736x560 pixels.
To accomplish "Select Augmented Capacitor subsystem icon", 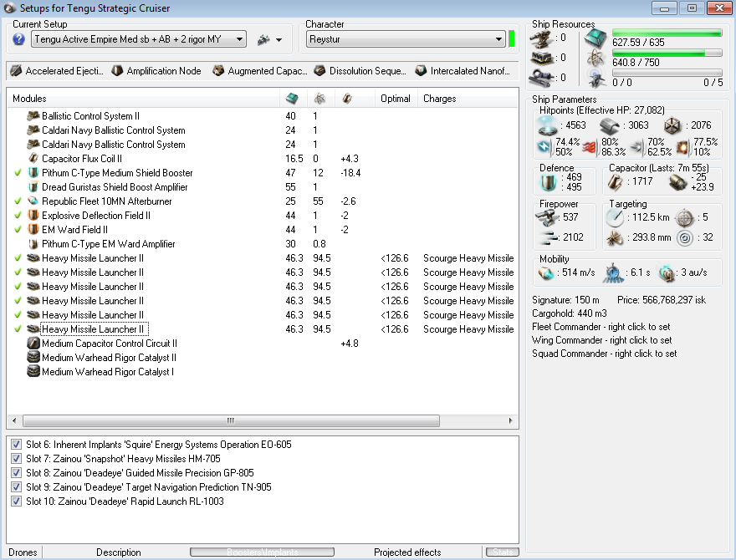I will [218, 71].
